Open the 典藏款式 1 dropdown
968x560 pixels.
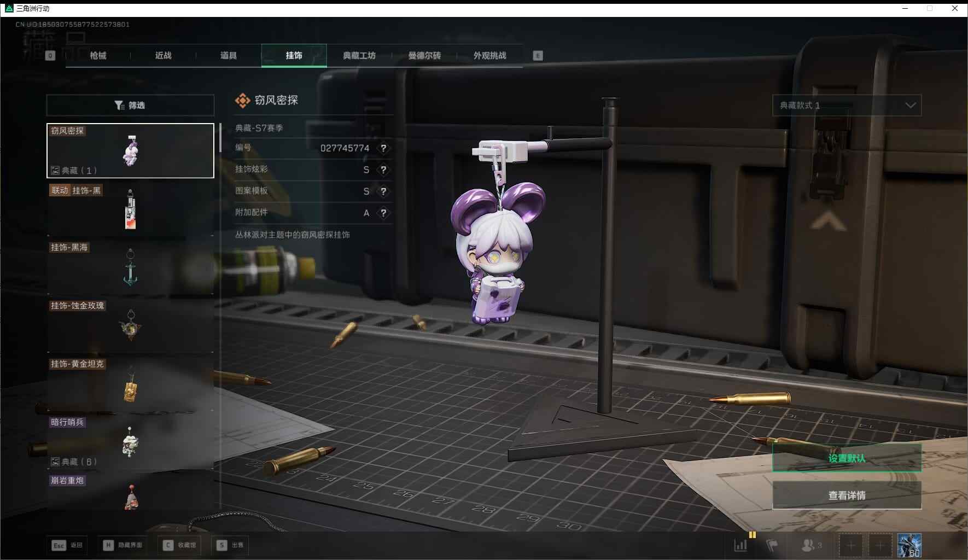tap(847, 105)
